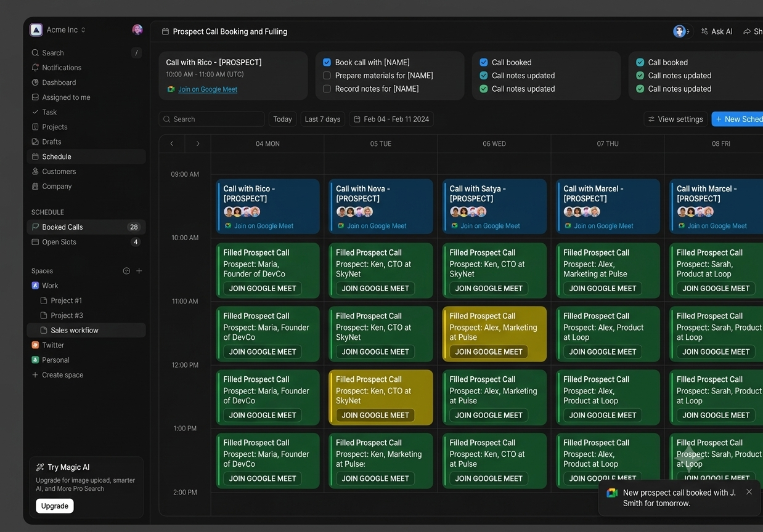This screenshot has height=532, width=763.
Task: Focus the schedule Search input field
Action: 212,119
